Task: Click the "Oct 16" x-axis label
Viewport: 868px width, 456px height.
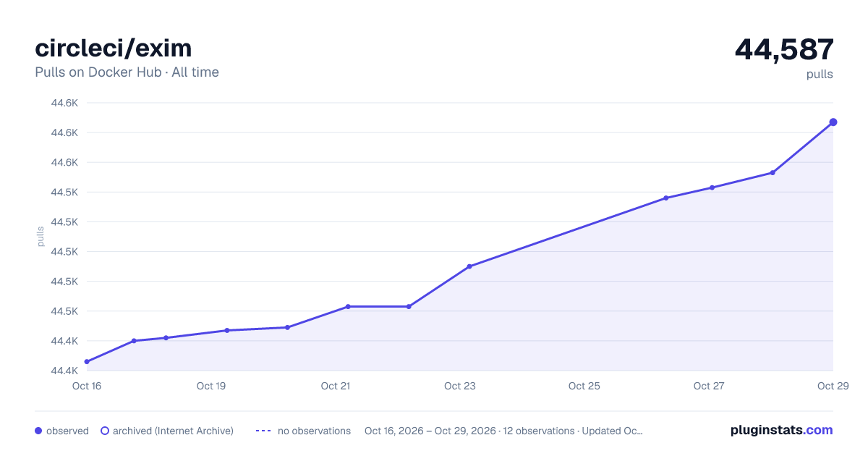Action: tap(87, 386)
